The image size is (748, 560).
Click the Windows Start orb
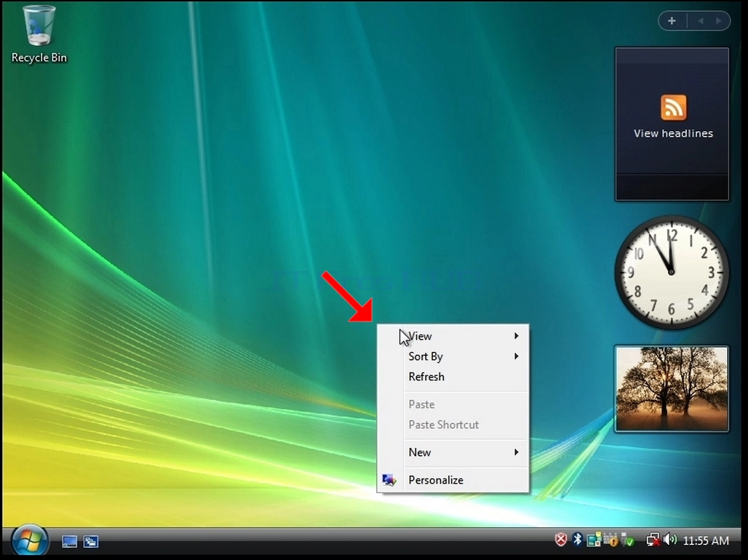(x=30, y=541)
